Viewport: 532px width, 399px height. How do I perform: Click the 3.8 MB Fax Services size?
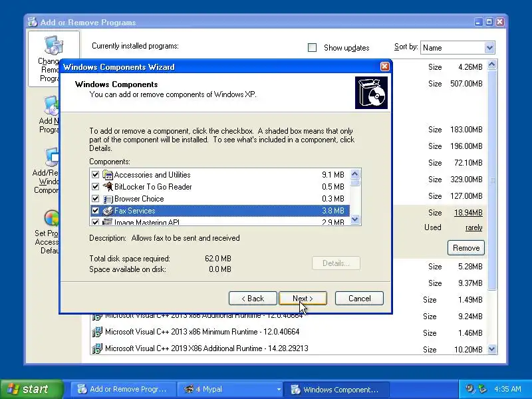pos(333,211)
